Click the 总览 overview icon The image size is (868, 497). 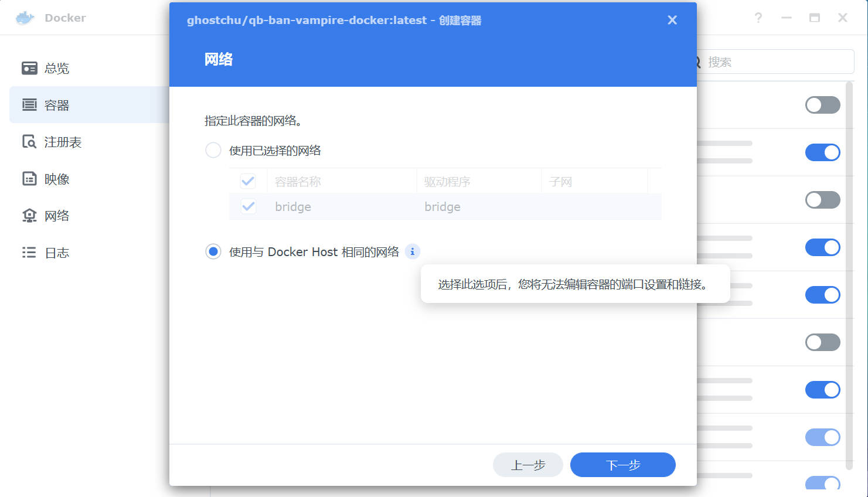point(29,68)
